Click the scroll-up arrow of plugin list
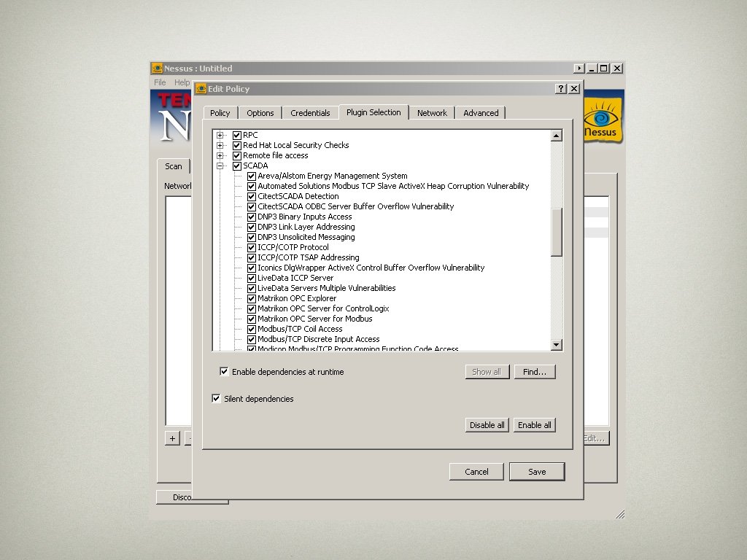 pyautogui.click(x=557, y=136)
